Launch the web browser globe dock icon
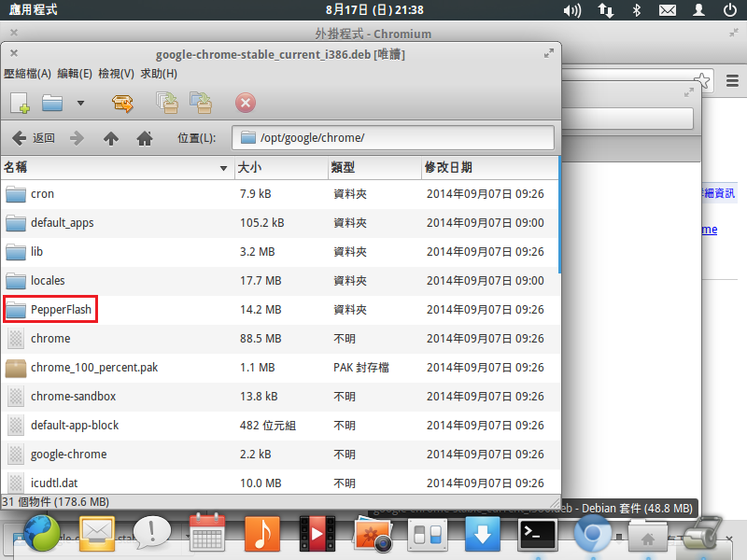The height and width of the screenshot is (560, 747). pyautogui.click(x=42, y=533)
